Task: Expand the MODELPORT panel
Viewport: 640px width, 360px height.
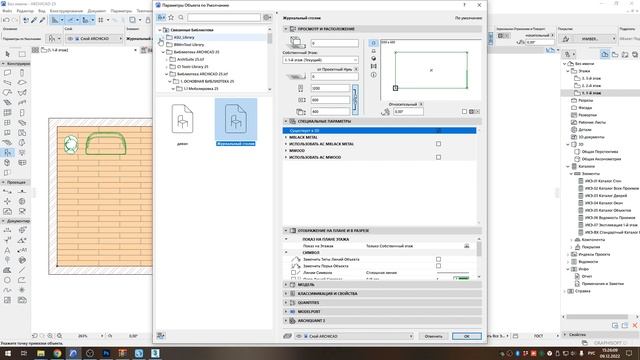Action: point(286,311)
